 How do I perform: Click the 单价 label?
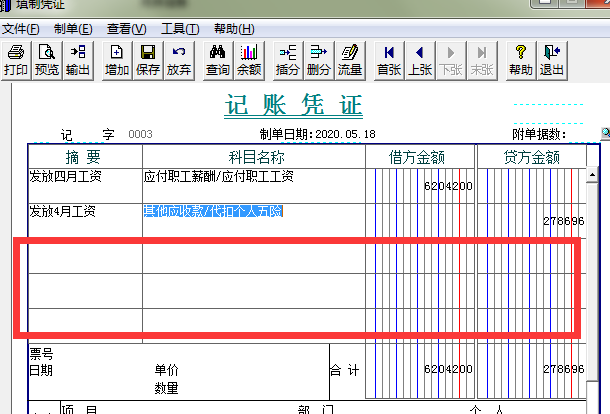tap(167, 370)
